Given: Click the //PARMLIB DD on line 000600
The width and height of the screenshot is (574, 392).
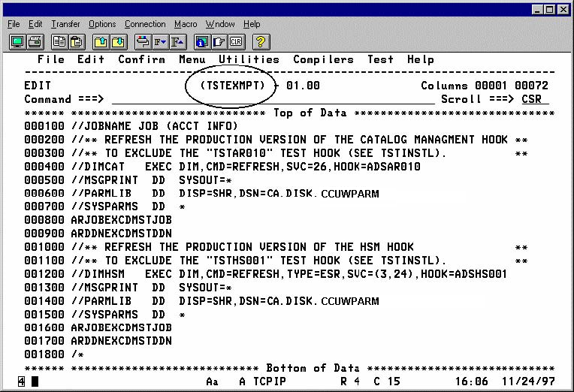Looking at the screenshot, I should coord(118,194).
